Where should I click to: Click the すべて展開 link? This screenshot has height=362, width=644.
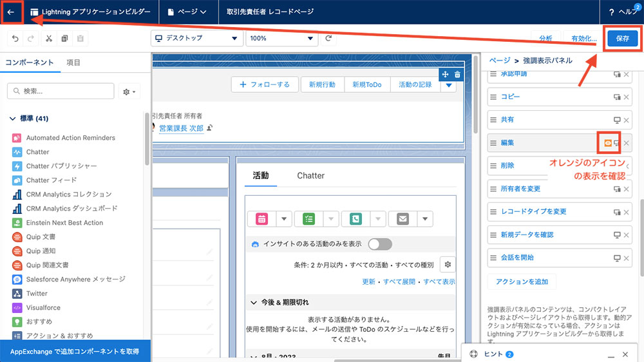point(399,282)
